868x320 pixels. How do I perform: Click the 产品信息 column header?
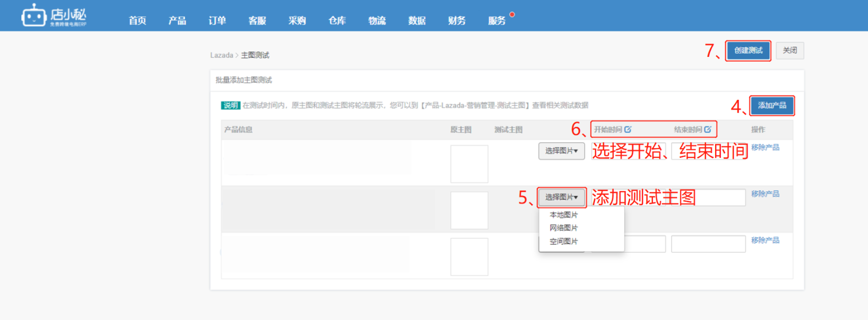tap(238, 129)
